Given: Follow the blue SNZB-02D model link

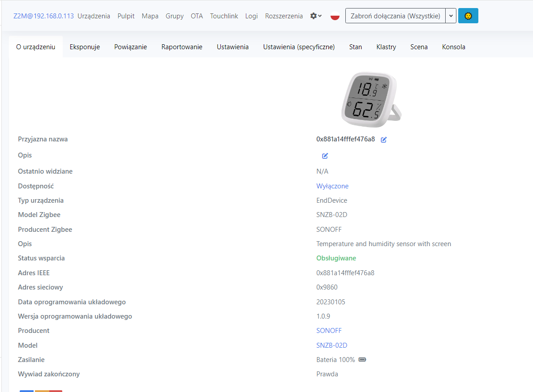Looking at the screenshot, I should point(332,345).
